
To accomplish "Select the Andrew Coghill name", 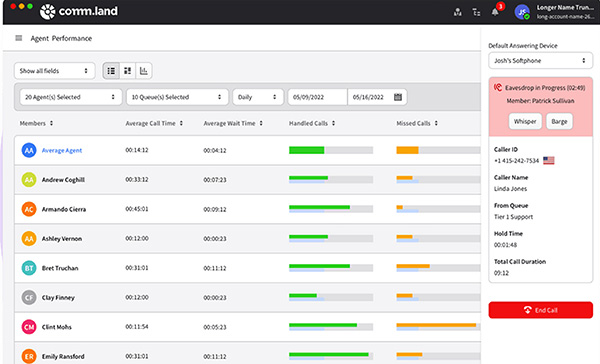I will coord(63,180).
